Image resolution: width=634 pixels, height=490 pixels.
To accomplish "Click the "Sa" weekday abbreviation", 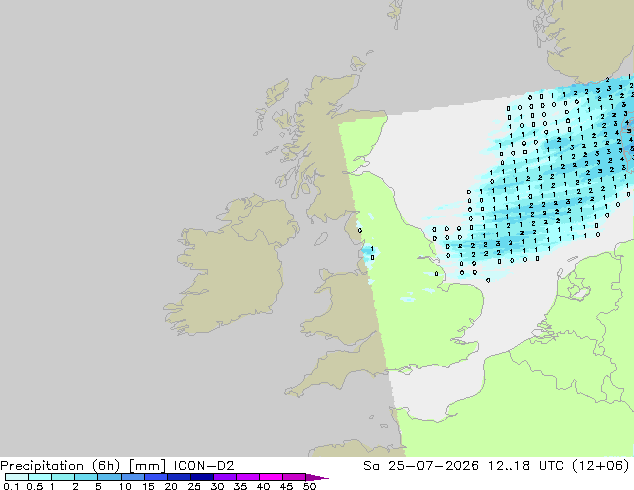I will 371,466.
